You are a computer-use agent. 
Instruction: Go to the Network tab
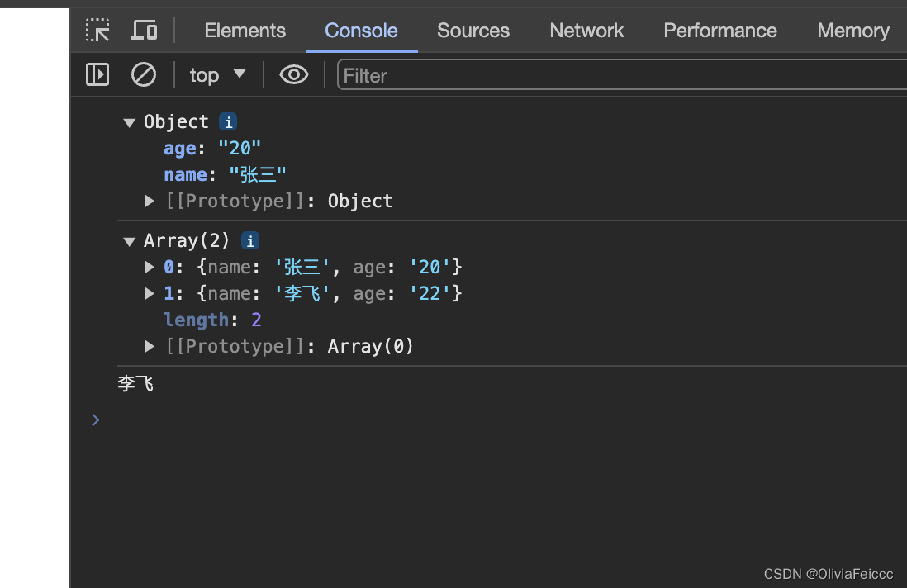pyautogui.click(x=586, y=31)
